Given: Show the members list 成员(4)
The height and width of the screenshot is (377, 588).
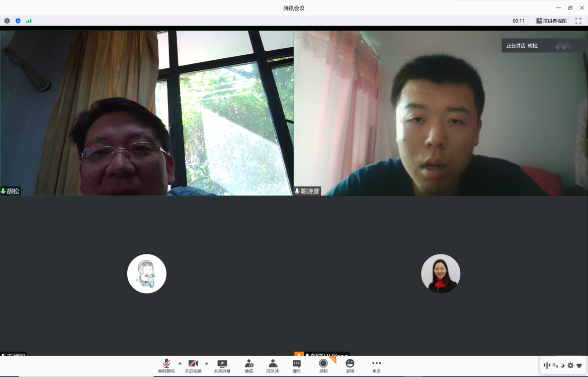Looking at the screenshot, I should (x=273, y=366).
